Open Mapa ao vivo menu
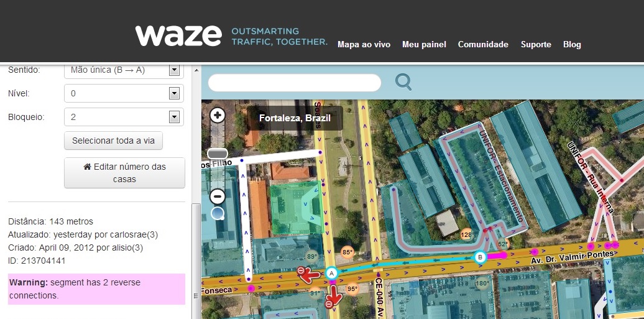Screen dimensions: 644x319 364,44
